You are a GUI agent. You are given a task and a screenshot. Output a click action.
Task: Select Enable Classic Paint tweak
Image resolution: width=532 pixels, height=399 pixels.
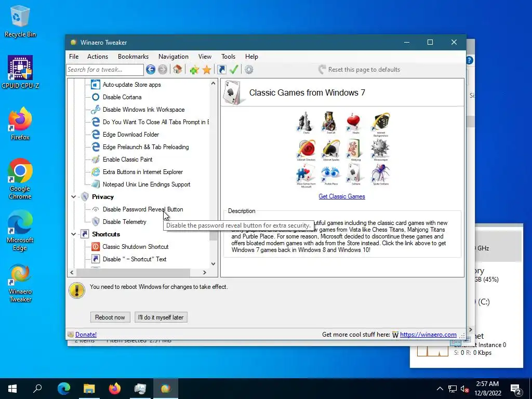point(128,159)
